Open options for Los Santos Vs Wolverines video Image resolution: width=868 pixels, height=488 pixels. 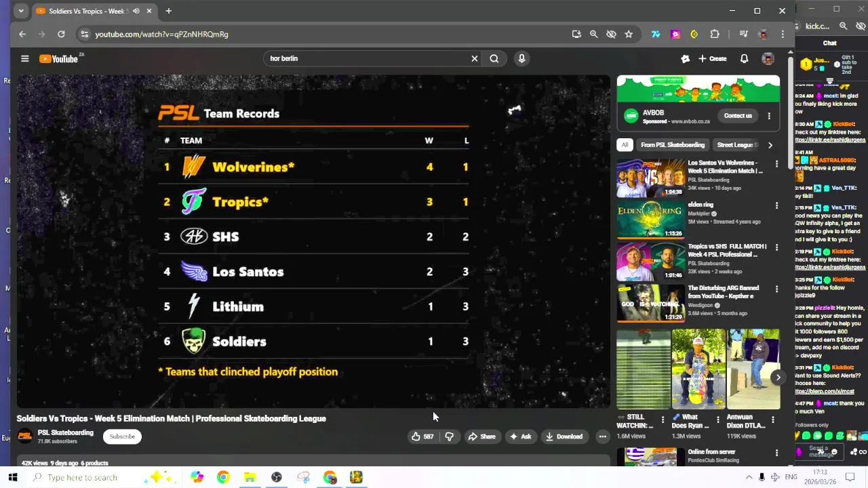[776, 164]
